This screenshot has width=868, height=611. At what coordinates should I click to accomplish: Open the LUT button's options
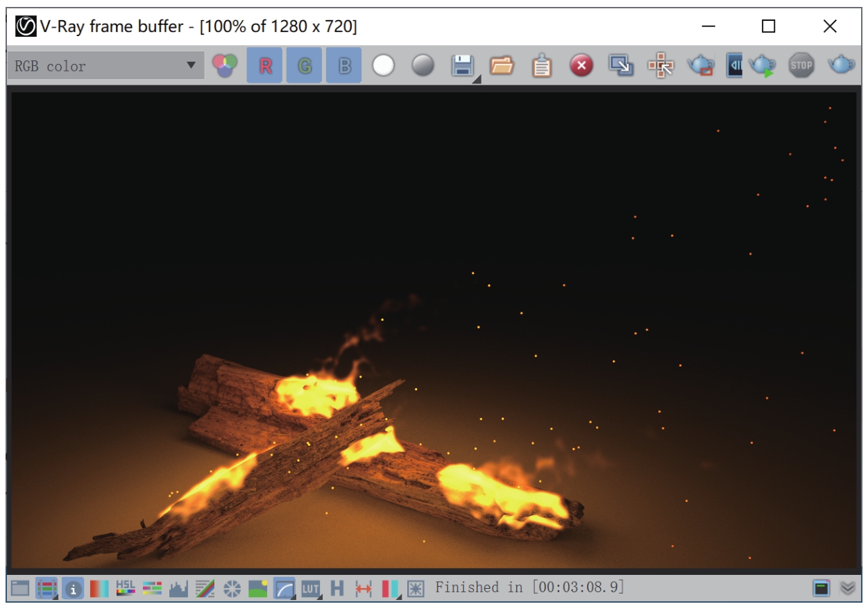point(310,589)
